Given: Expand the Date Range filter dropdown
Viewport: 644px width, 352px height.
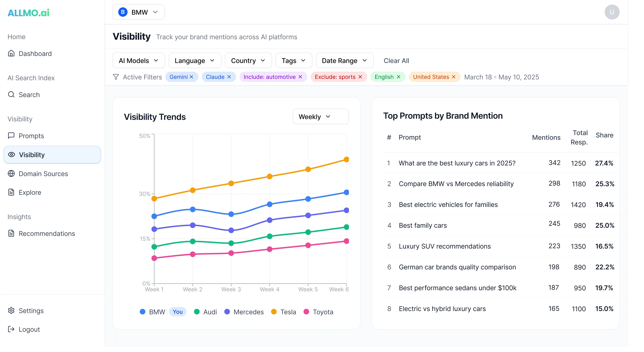Looking at the screenshot, I should pos(345,60).
